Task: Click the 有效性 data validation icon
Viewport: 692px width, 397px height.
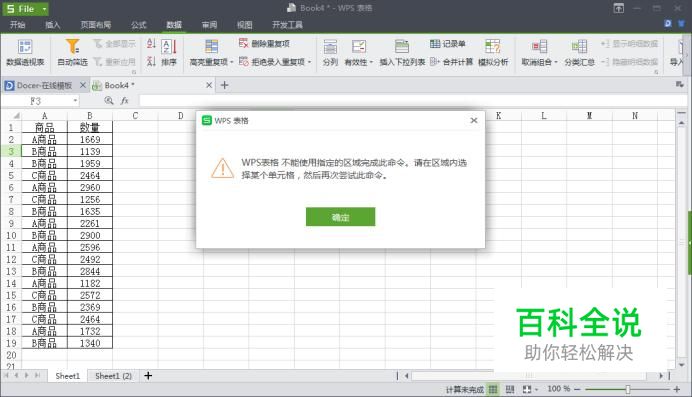Action: click(358, 47)
